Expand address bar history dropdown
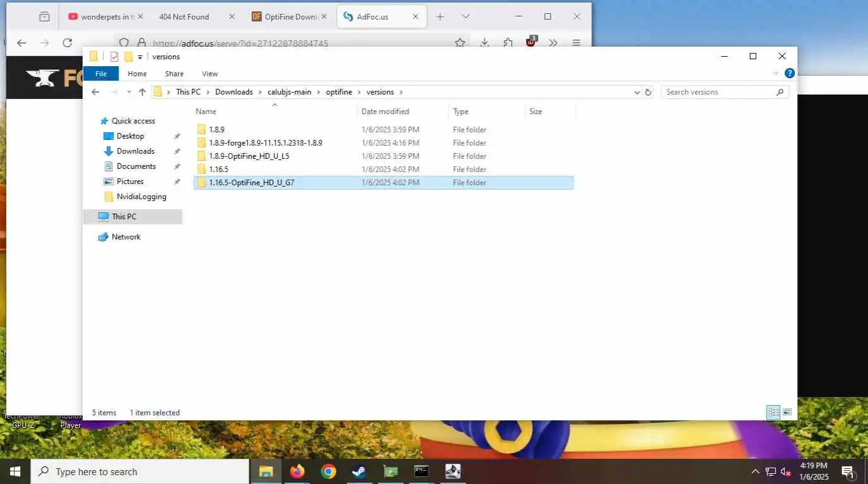This screenshot has width=868, height=484. pos(636,92)
